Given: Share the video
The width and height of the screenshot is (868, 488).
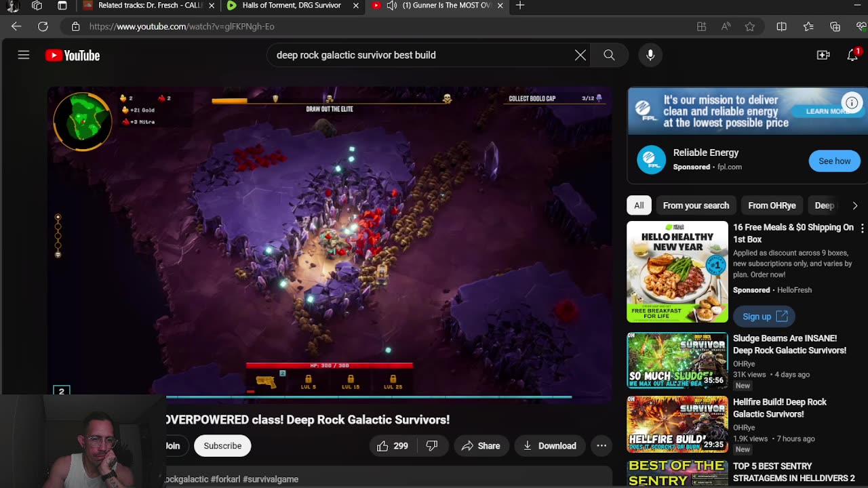Looking at the screenshot, I should (x=481, y=446).
